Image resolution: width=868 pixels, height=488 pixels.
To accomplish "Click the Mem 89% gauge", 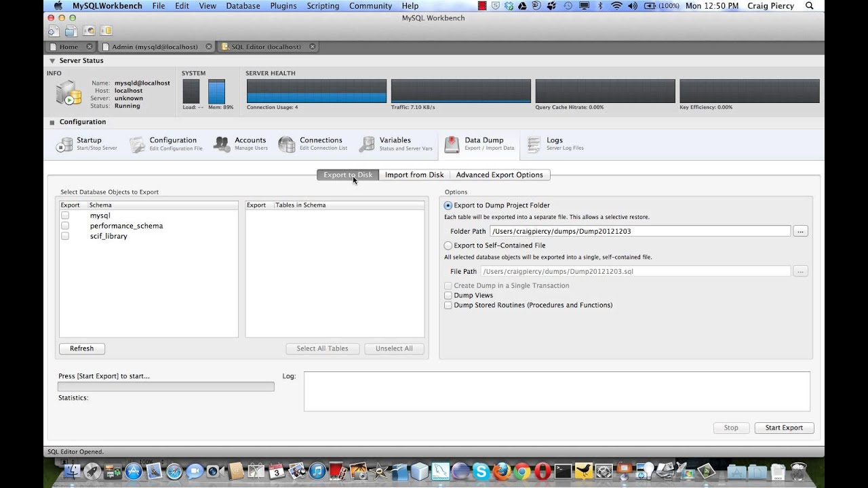I will (216, 91).
